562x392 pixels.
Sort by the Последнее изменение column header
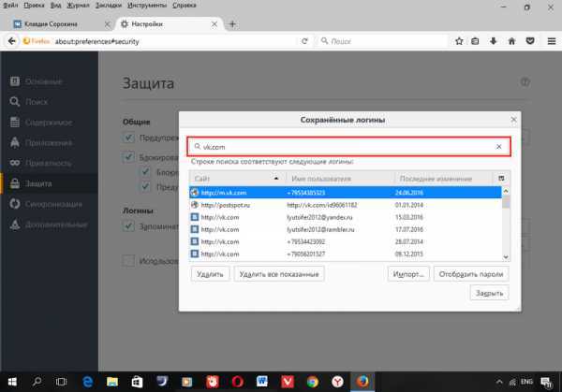point(444,179)
